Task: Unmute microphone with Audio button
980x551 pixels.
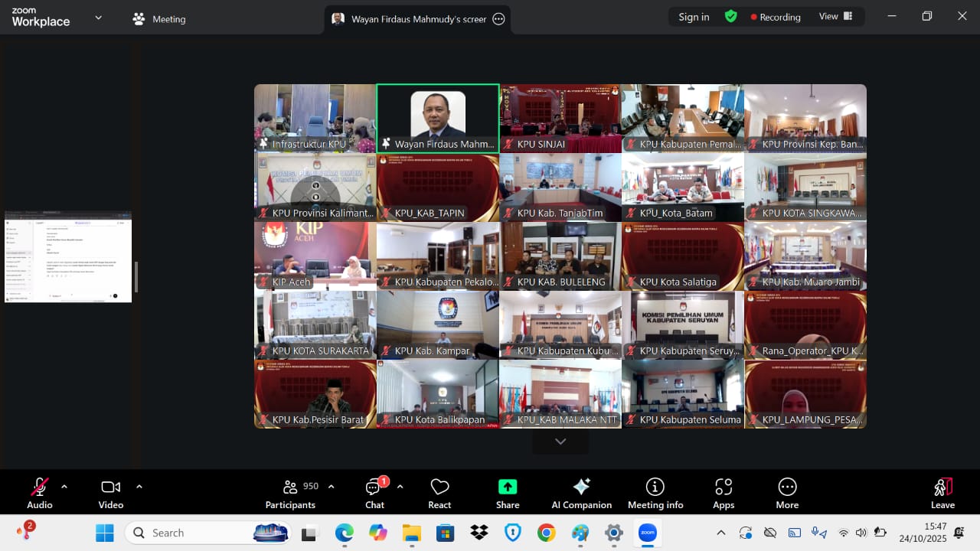Action: (x=40, y=493)
